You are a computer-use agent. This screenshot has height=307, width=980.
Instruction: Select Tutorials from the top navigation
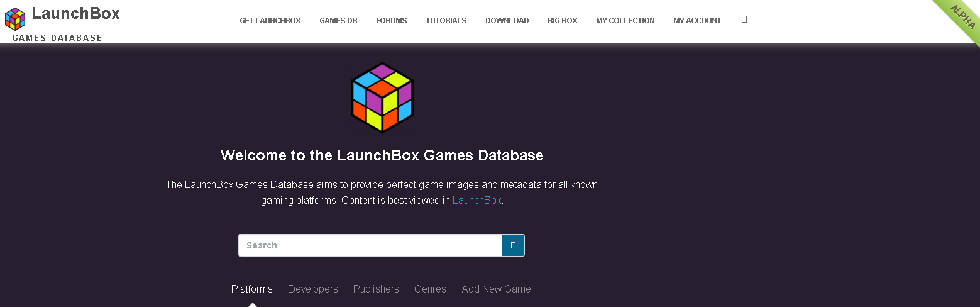446,21
